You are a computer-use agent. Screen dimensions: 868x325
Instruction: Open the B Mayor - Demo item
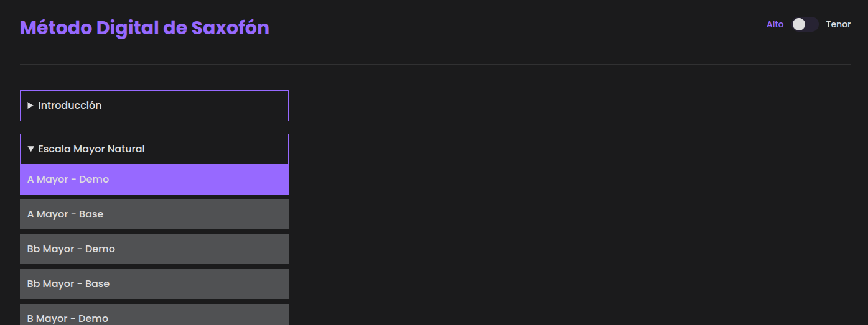click(x=154, y=316)
